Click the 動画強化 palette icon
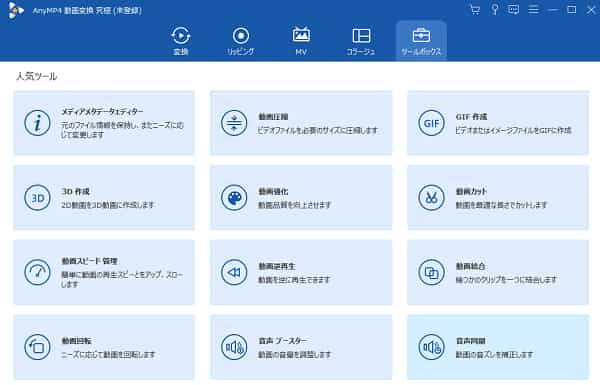 click(x=234, y=198)
